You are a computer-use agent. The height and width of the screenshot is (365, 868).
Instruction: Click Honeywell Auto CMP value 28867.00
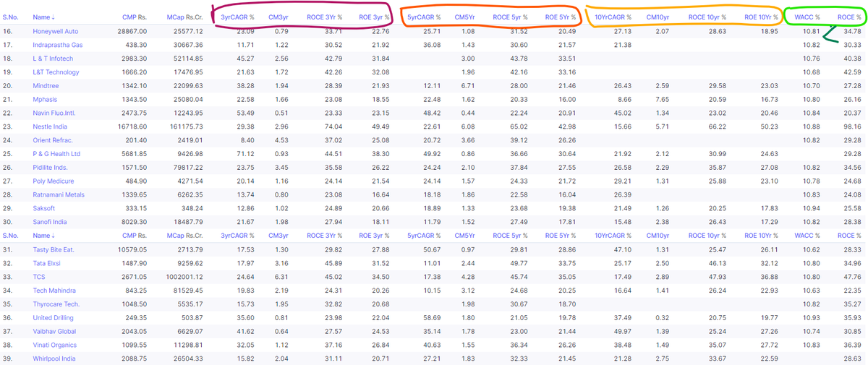pos(133,31)
